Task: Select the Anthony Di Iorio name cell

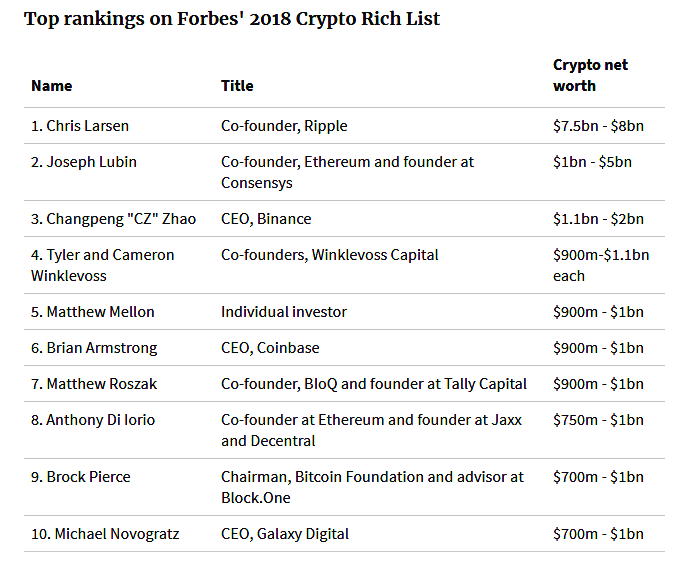Action: pos(93,420)
